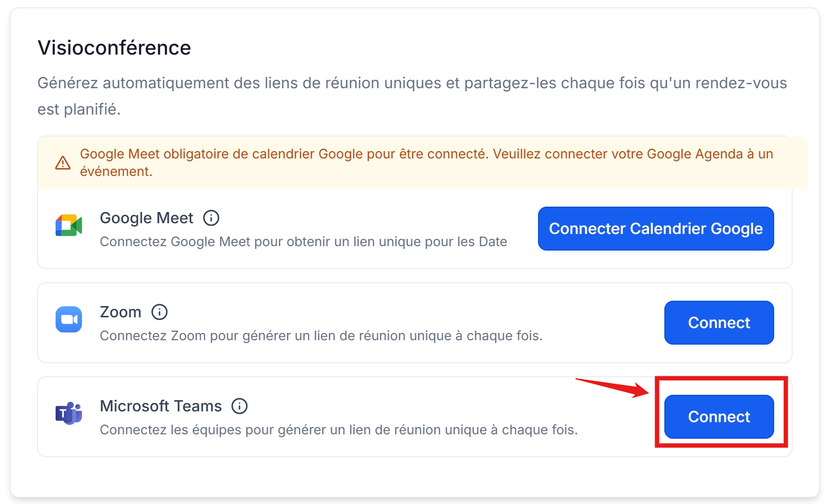This screenshot has height=504, width=839.
Task: Click the 'Générez automatiquement des liens' paragraph
Action: [412, 96]
